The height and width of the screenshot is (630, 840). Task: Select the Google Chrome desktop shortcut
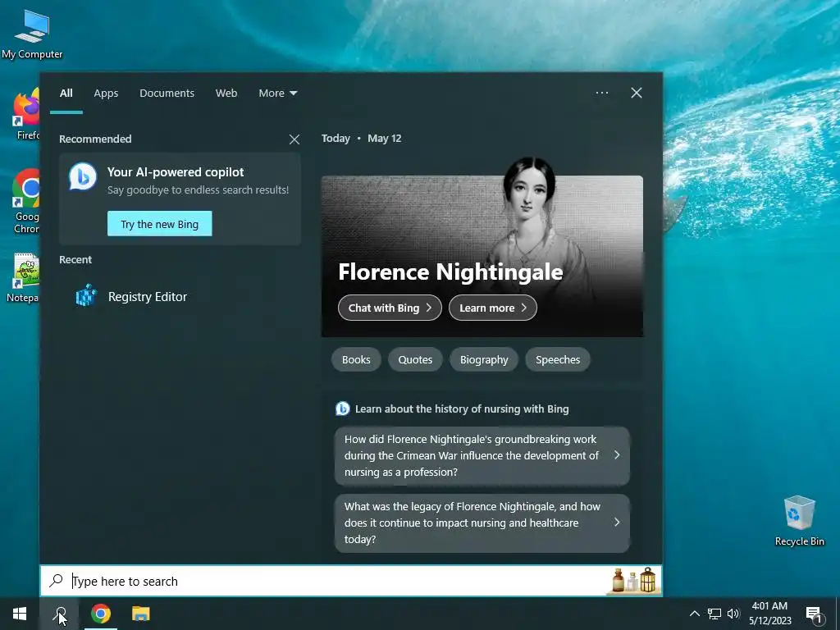click(x=26, y=201)
